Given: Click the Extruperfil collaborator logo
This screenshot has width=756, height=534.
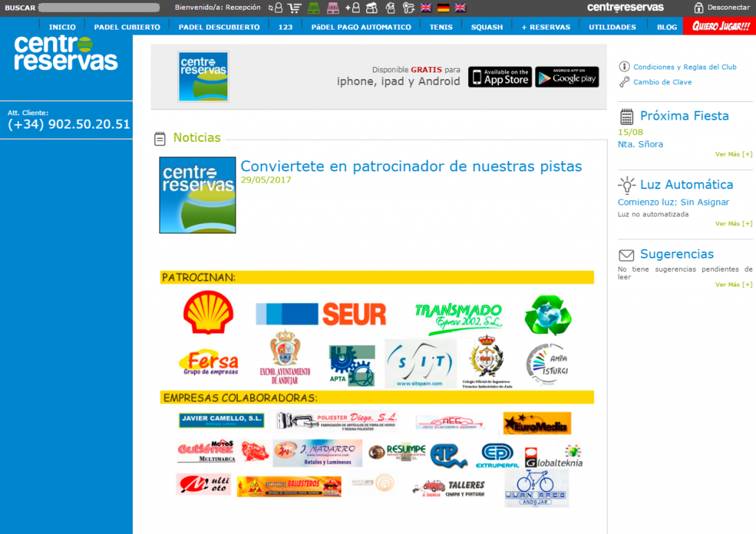Looking at the screenshot, I should (x=497, y=456).
